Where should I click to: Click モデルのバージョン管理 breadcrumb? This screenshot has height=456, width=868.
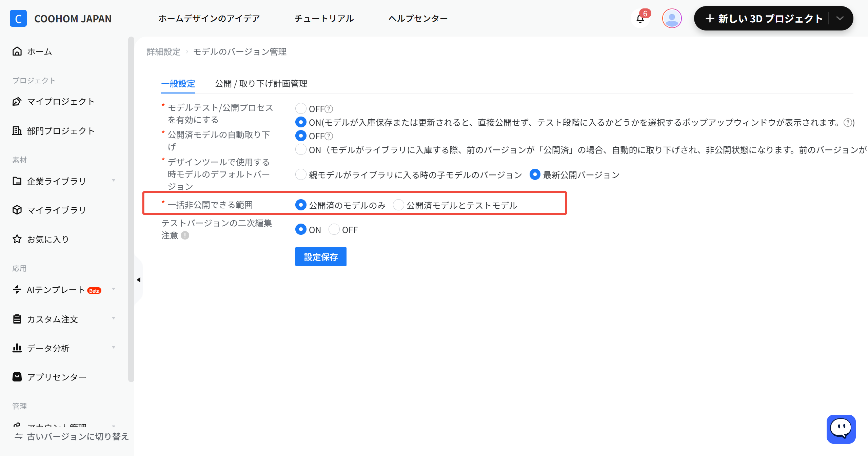[x=240, y=52]
